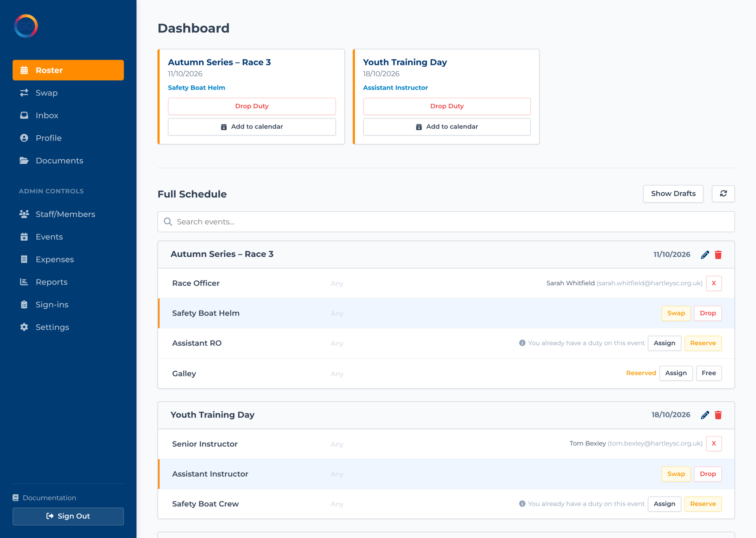Open the Documents section
Viewport: 756px width, 538px height.
click(68, 161)
